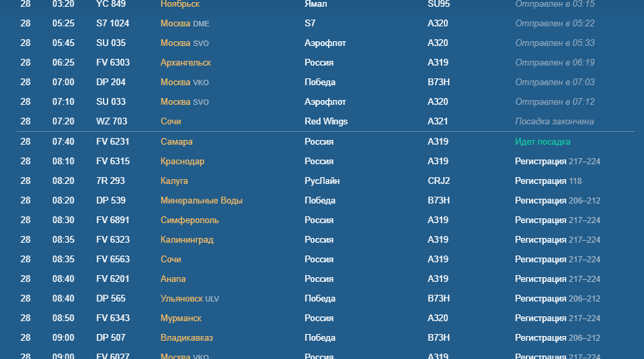Open the Мурманск destination link
The image size is (644, 359).
point(181,318)
